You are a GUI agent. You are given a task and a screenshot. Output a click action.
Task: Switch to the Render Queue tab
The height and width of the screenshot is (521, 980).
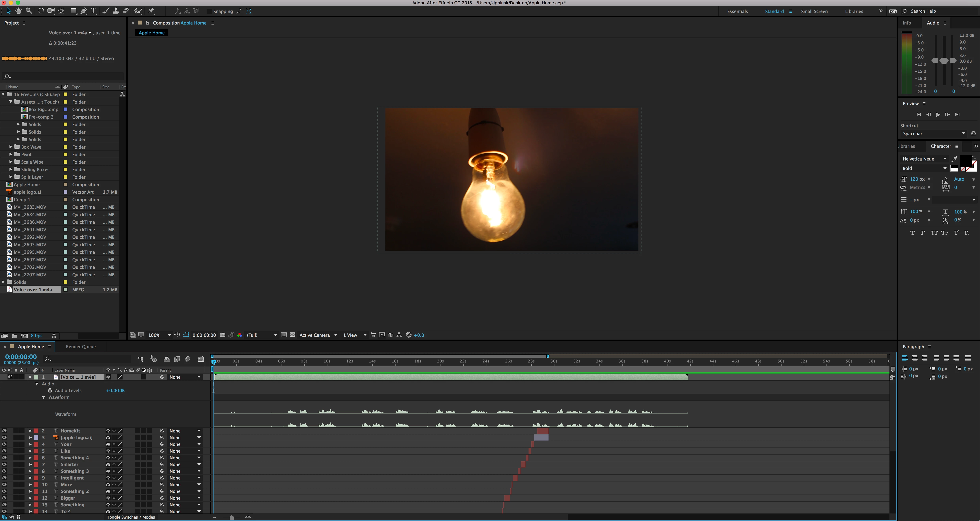81,346
